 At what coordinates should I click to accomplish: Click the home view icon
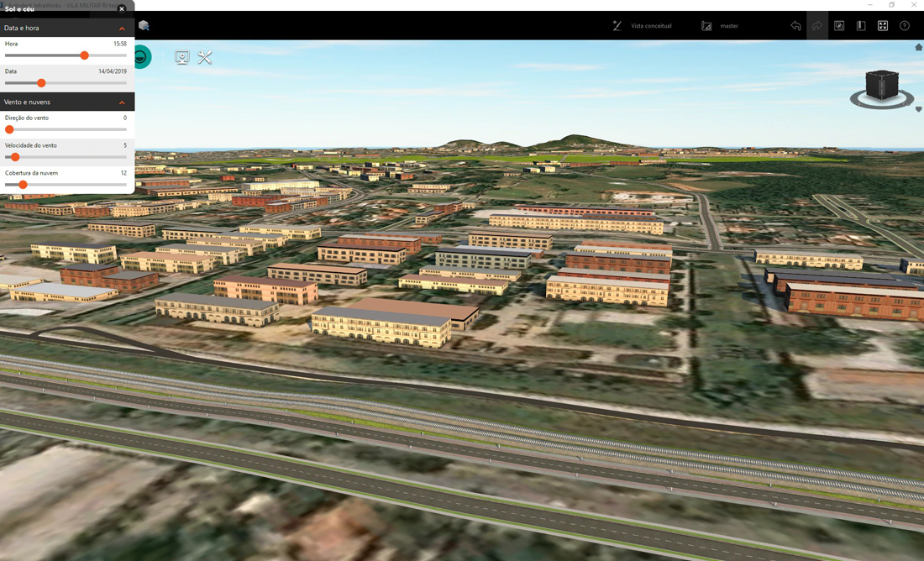919,47
